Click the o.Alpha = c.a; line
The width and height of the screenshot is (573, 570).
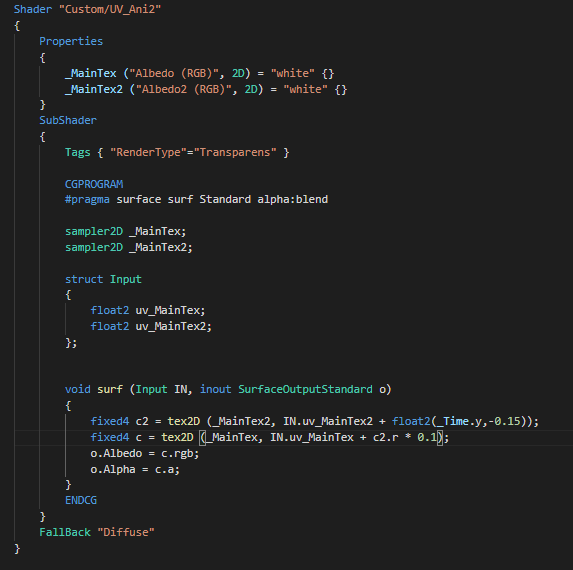(135, 470)
